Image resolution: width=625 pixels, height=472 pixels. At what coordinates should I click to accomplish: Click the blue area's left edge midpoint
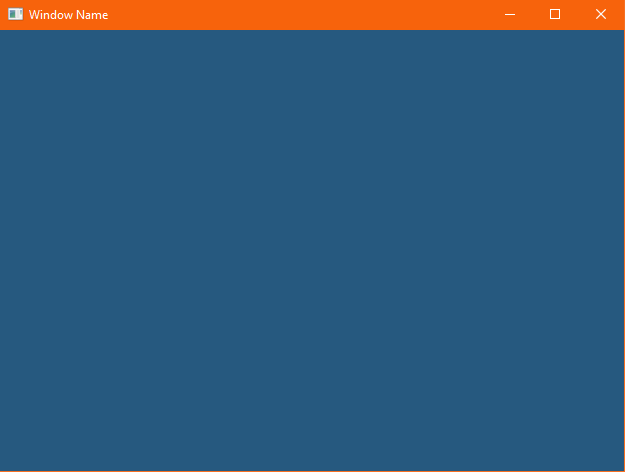(x=4, y=250)
